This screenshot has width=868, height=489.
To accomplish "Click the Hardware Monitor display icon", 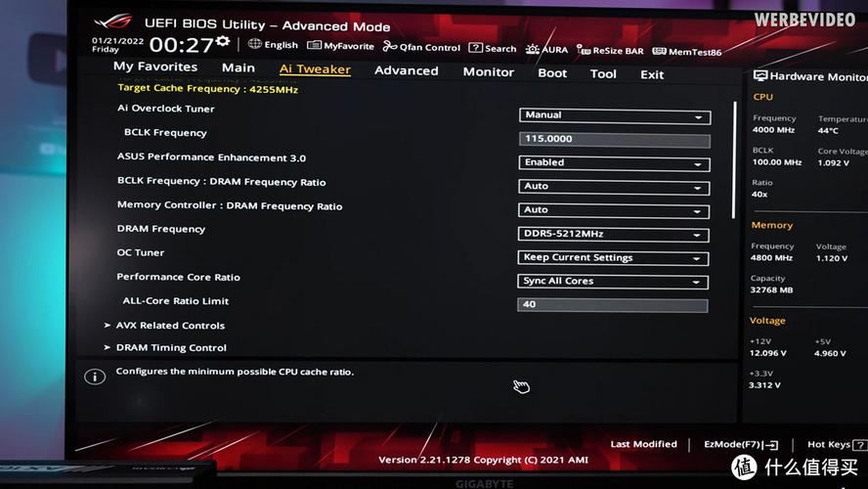I will pyautogui.click(x=760, y=76).
